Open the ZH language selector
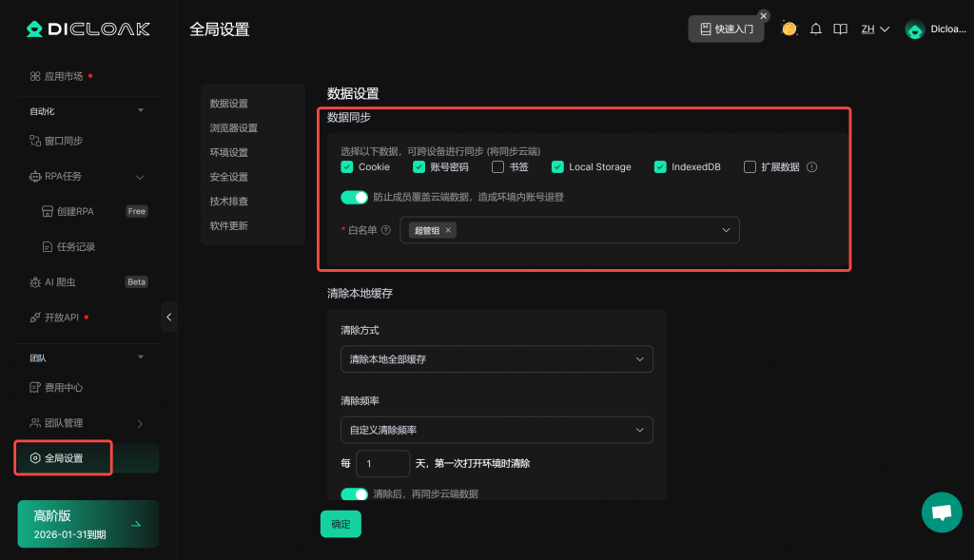The height and width of the screenshot is (560, 974). tap(874, 29)
